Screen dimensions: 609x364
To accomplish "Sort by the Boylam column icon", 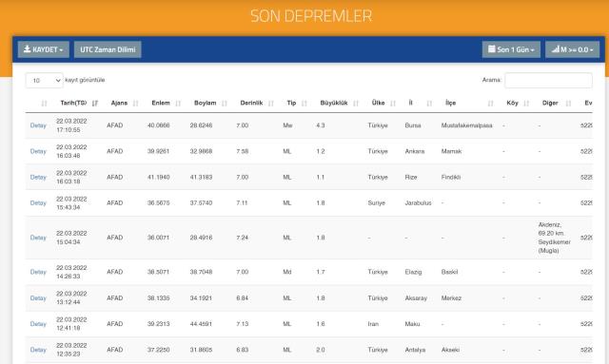I will coord(225,104).
